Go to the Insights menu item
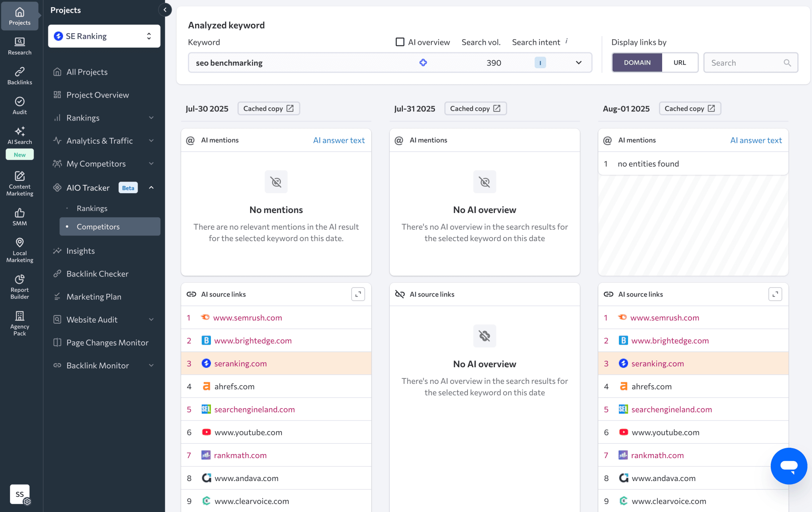This screenshot has height=512, width=812. 80,251
